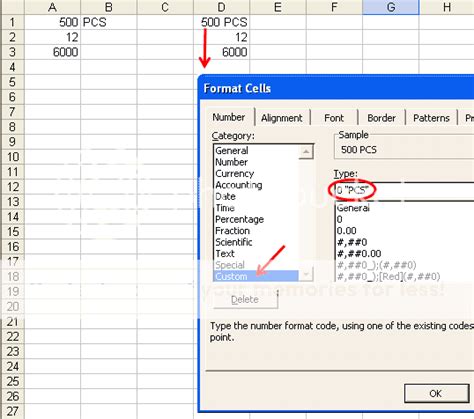
Task: Choose Currency category
Action: (x=257, y=174)
